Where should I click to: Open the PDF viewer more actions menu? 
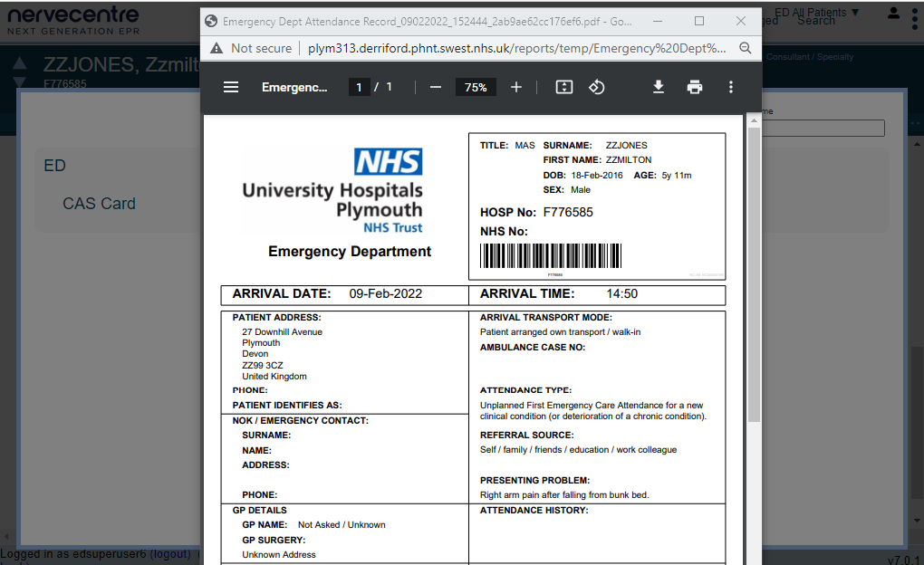[731, 87]
